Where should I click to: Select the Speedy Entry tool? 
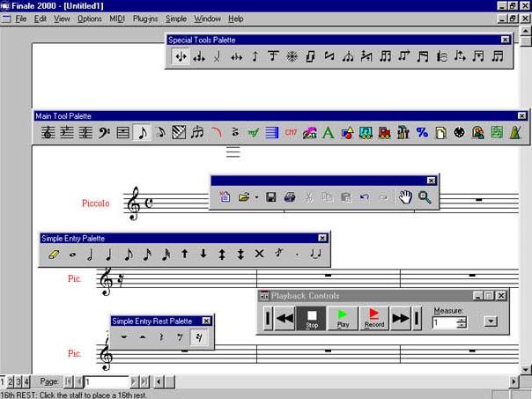[161, 132]
